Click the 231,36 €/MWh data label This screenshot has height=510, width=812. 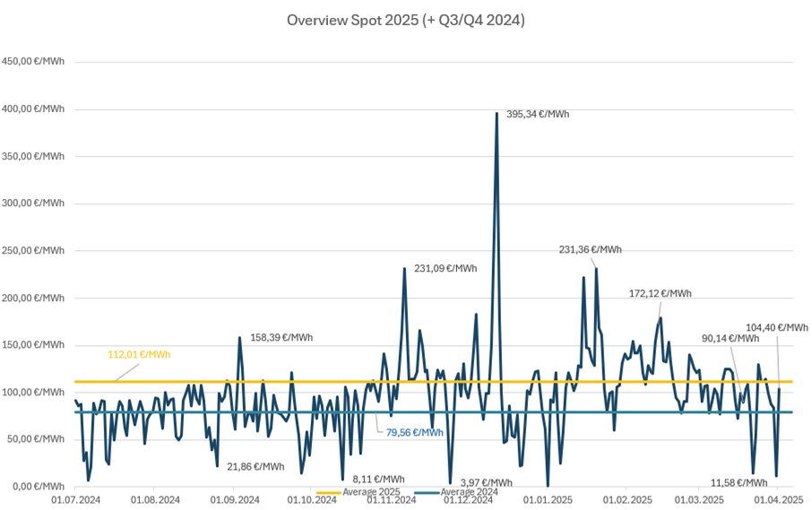[x=590, y=250]
